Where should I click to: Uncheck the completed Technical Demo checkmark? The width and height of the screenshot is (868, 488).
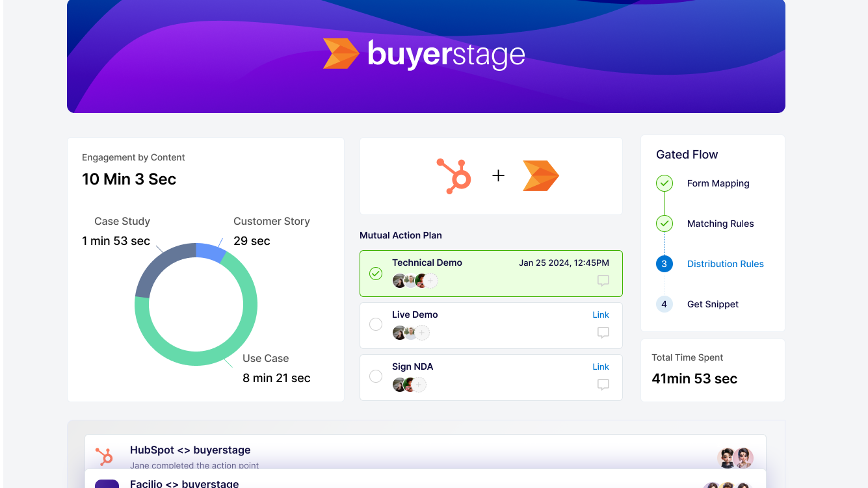(376, 274)
